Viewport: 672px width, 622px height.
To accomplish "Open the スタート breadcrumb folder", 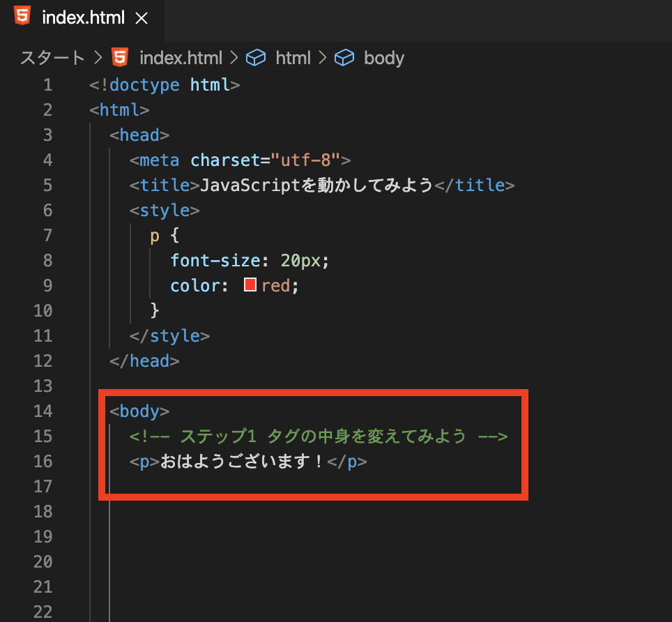I will point(52,58).
